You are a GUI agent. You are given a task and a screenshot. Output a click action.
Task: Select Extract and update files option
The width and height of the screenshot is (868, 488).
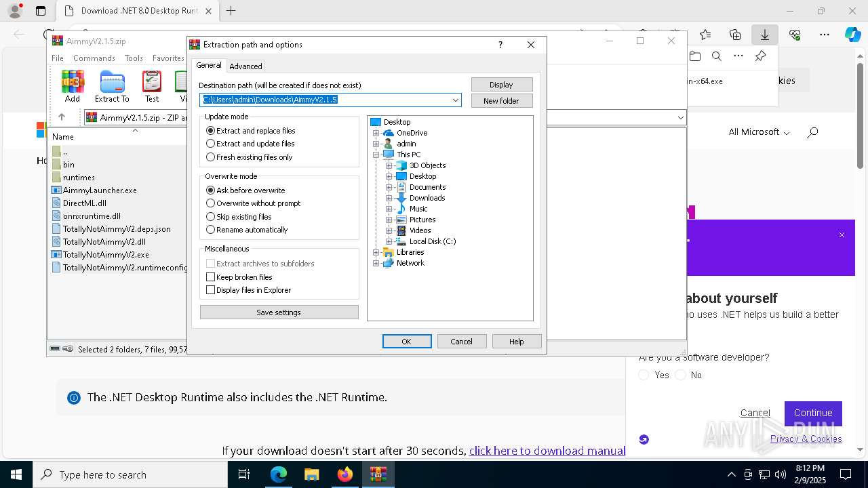point(250,144)
